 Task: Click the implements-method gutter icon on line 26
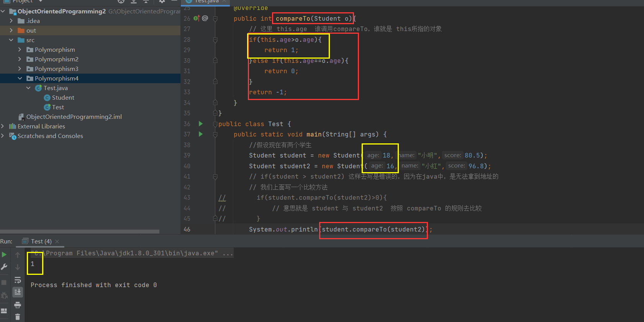197,18
